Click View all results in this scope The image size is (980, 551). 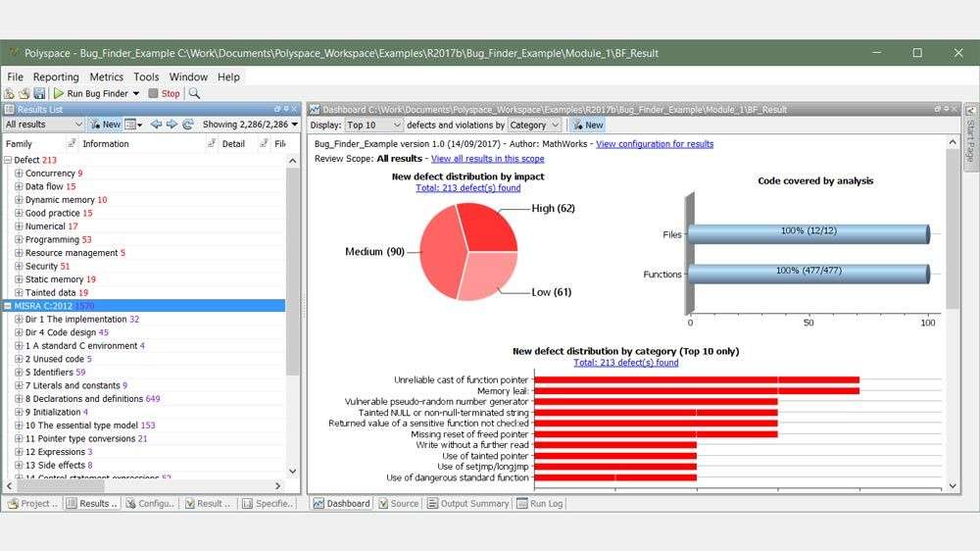point(487,159)
